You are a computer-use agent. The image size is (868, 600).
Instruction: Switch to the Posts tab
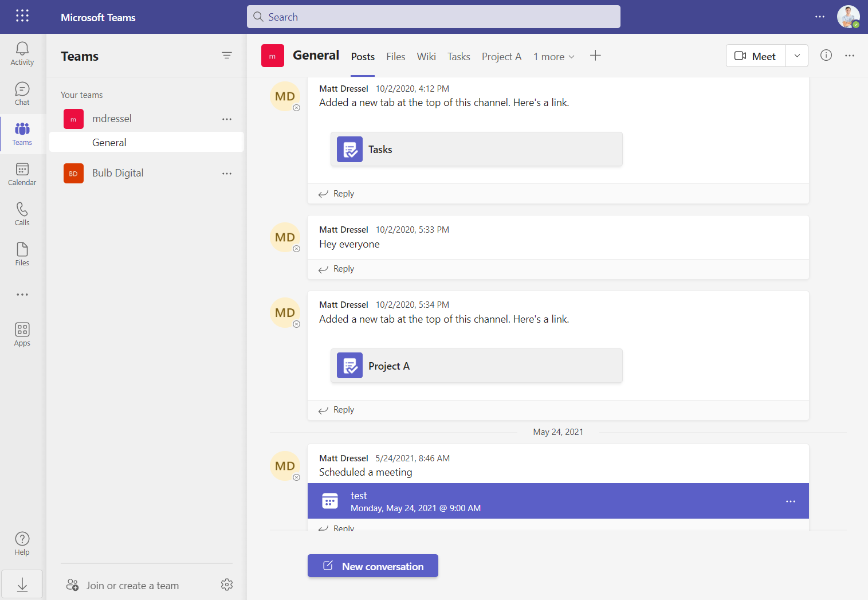click(x=363, y=57)
